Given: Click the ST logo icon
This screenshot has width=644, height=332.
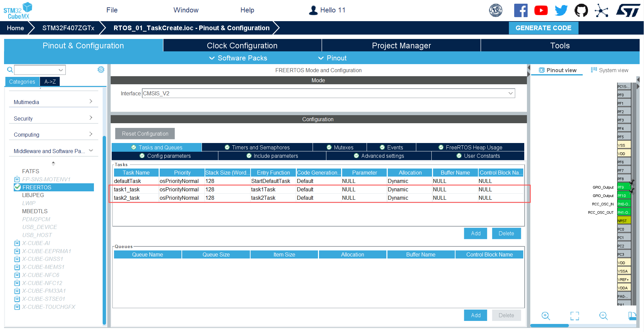Looking at the screenshot, I should pyautogui.click(x=628, y=10).
